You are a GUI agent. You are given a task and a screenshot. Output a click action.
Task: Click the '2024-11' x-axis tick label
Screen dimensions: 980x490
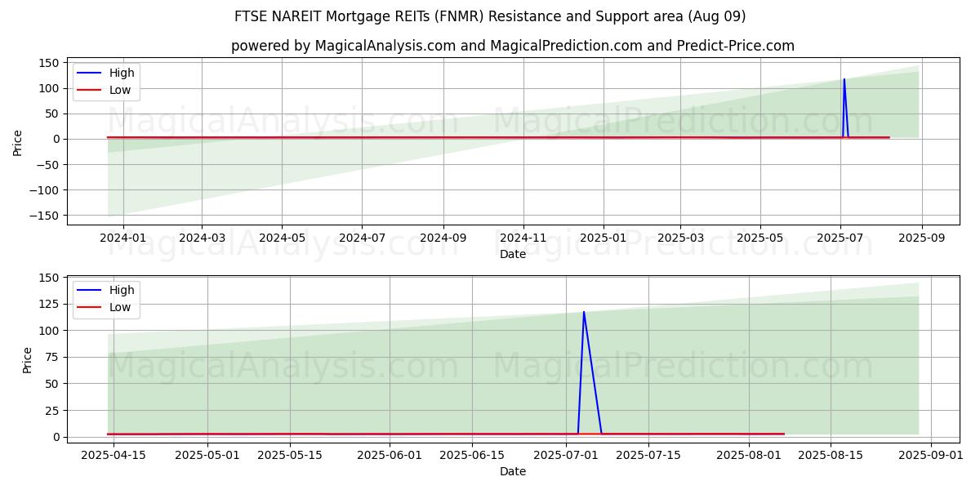[x=523, y=238]
